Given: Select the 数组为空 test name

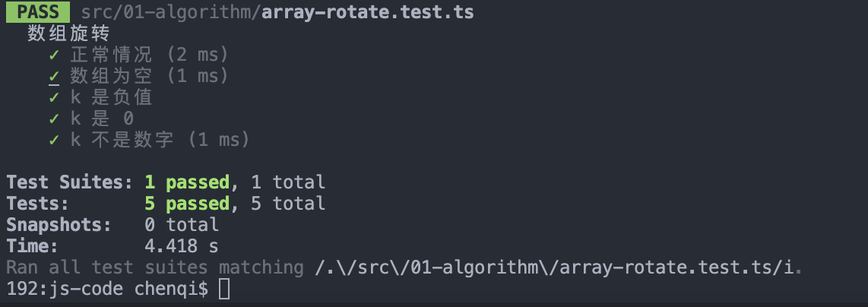Looking at the screenshot, I should 111,76.
